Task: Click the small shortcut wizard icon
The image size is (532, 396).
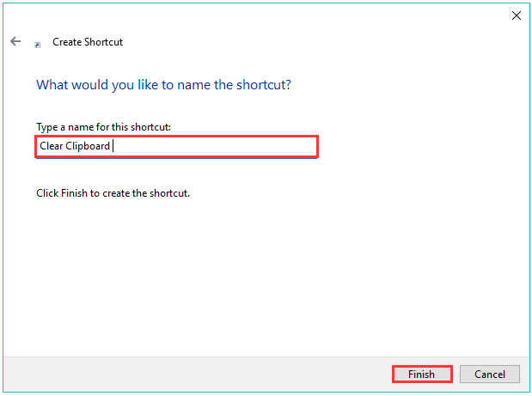Action: 37,45
